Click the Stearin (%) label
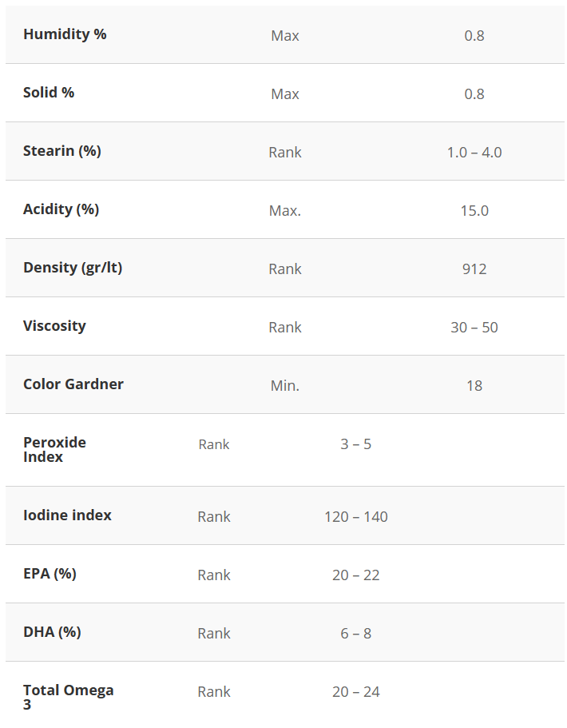Viewport: 567px width, 728px height. [x=62, y=151]
